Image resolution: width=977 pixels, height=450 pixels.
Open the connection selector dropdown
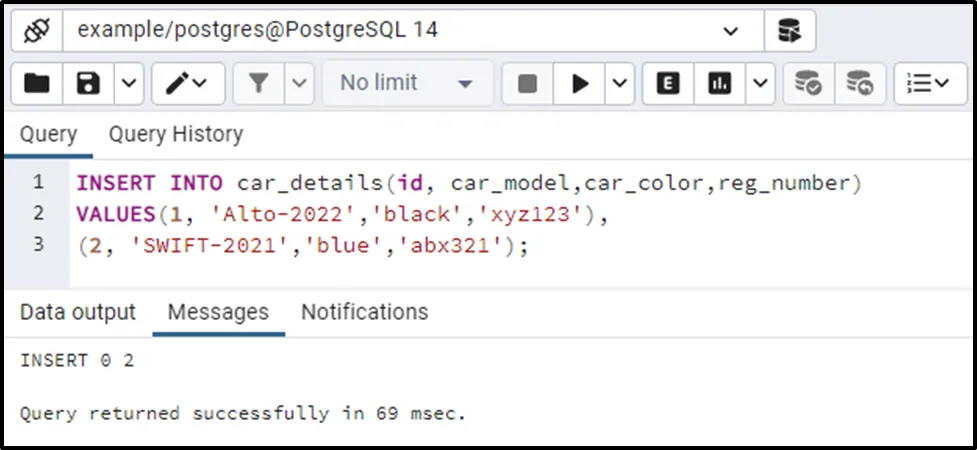(x=729, y=30)
